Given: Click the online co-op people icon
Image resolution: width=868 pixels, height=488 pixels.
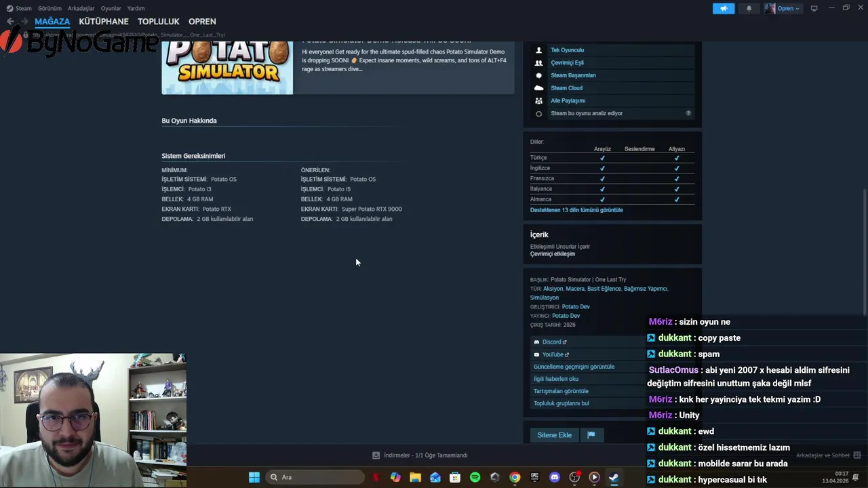Looking at the screenshot, I should click(x=538, y=62).
